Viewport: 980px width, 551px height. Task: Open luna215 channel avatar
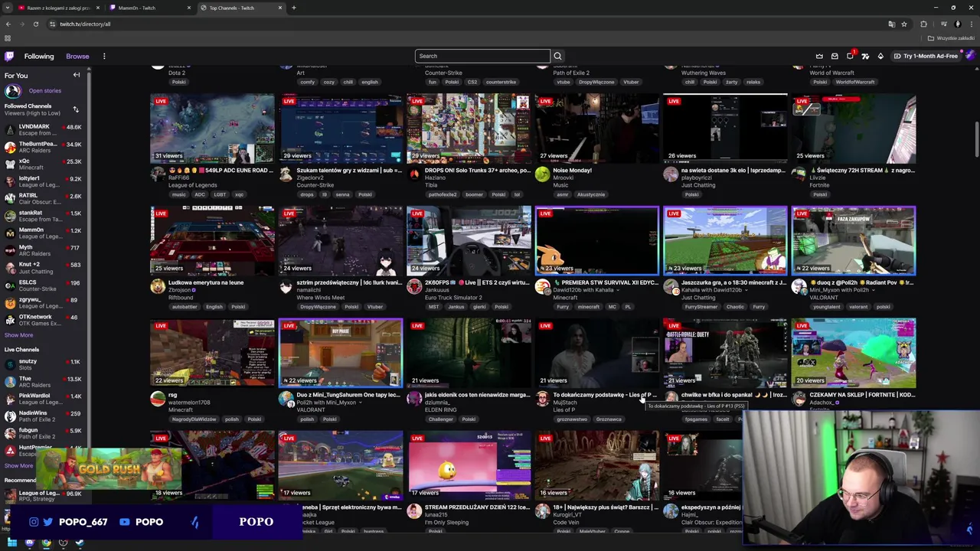[x=414, y=511]
